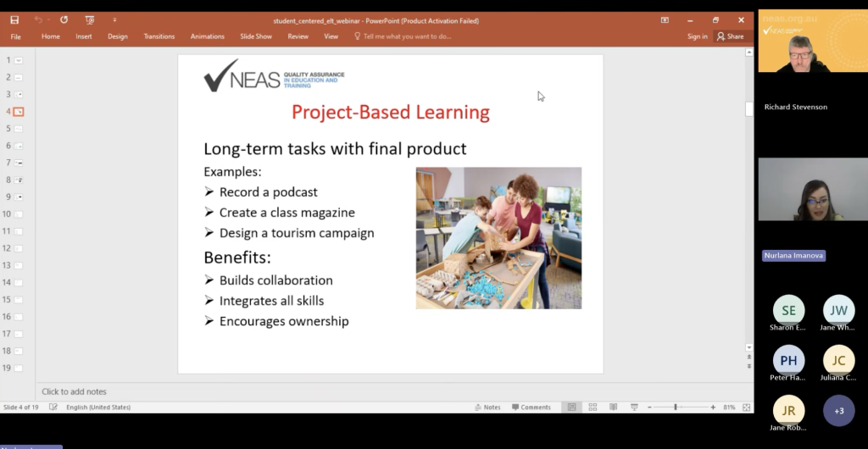868x449 pixels.
Task: Click the zoom slider in status bar
Action: (676, 407)
